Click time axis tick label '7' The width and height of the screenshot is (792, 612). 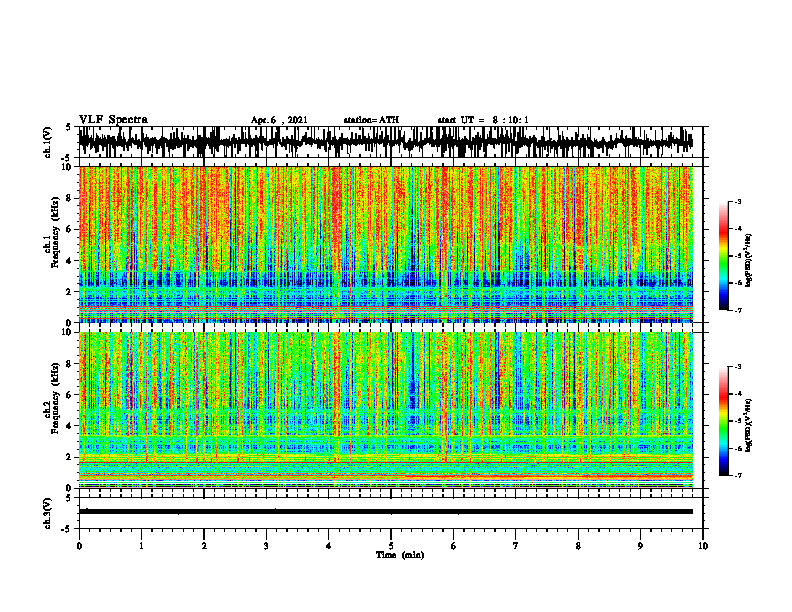(516, 546)
